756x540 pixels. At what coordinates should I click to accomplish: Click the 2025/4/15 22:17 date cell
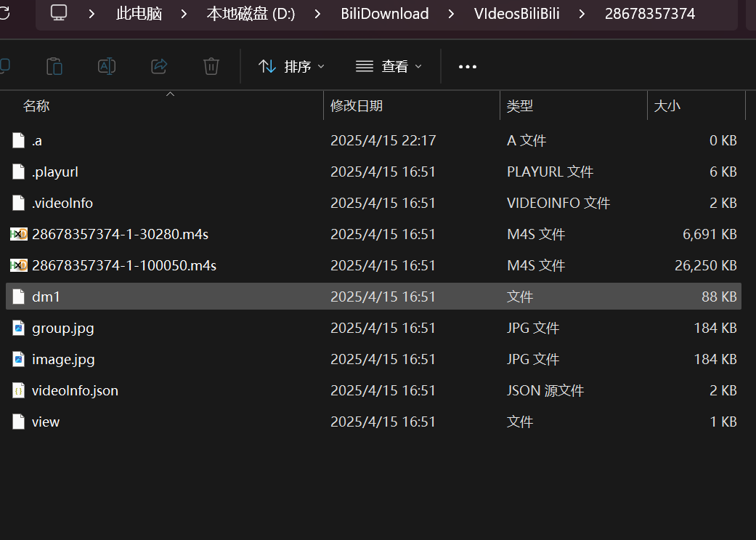tap(383, 140)
